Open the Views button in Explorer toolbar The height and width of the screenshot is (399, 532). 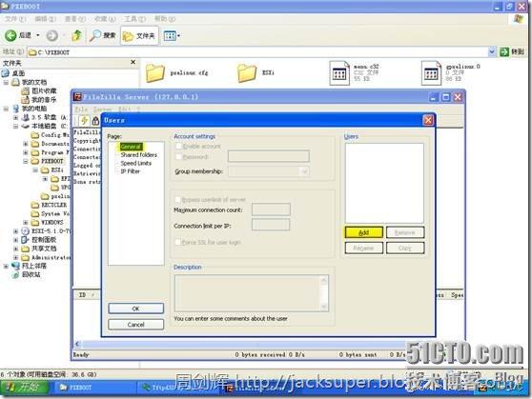coord(172,35)
